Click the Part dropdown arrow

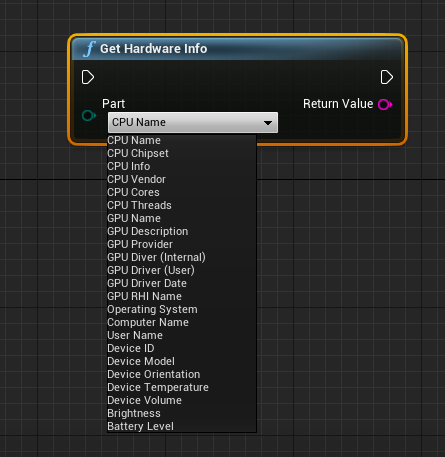tap(267, 123)
